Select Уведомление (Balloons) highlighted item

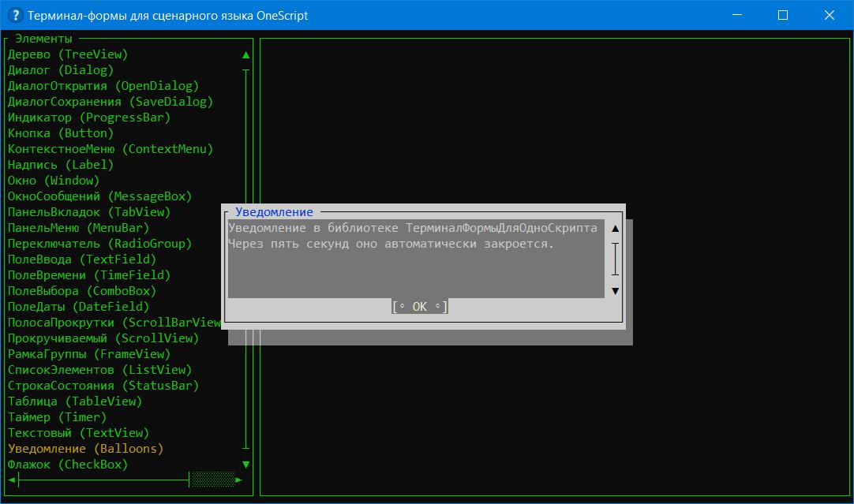point(85,449)
